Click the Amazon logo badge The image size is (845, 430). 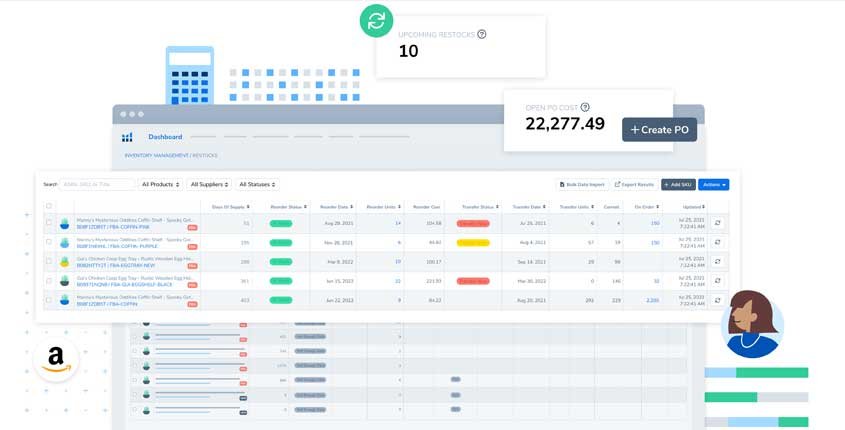[56, 359]
